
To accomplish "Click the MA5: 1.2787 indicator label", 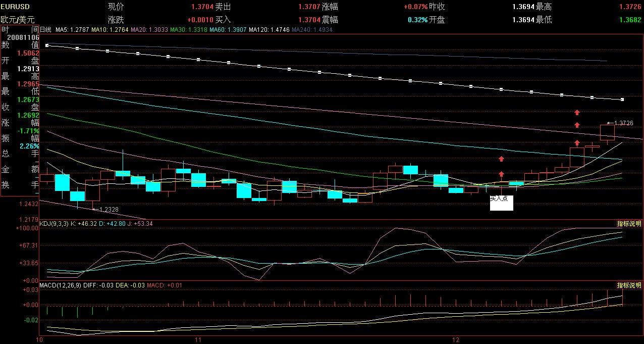I will click(x=72, y=30).
